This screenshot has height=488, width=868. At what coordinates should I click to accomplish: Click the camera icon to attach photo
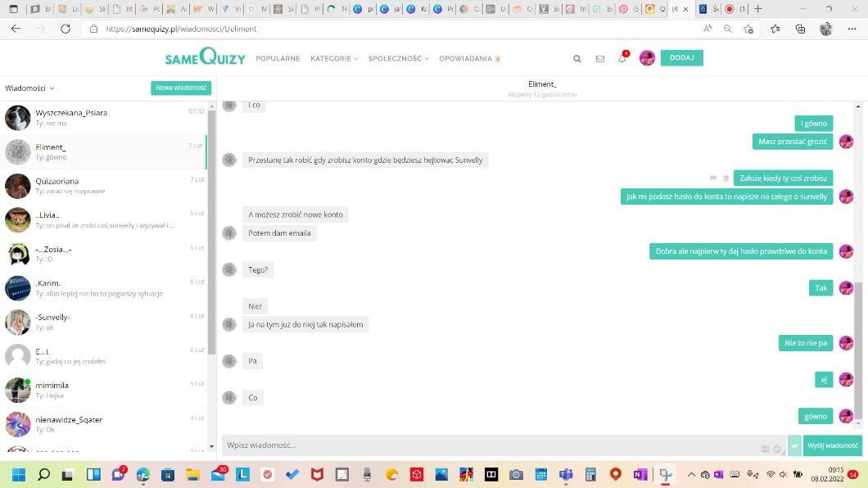(x=765, y=448)
